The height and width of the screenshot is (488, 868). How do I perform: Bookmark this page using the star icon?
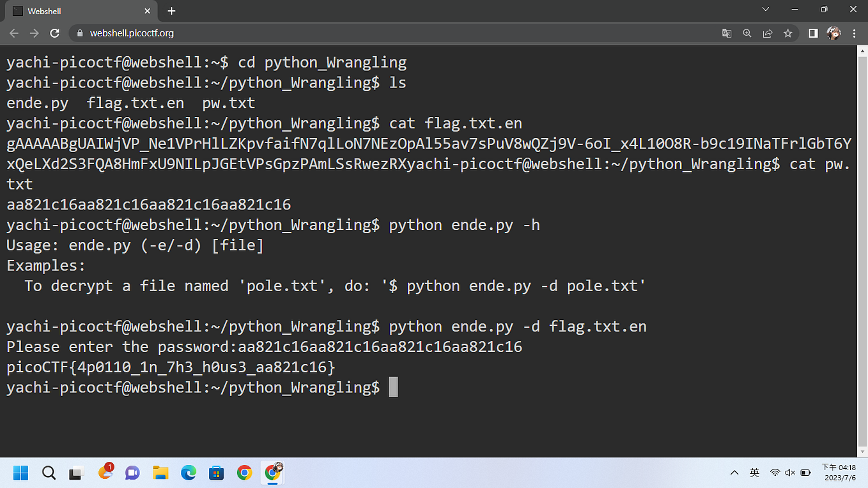pyautogui.click(x=788, y=32)
